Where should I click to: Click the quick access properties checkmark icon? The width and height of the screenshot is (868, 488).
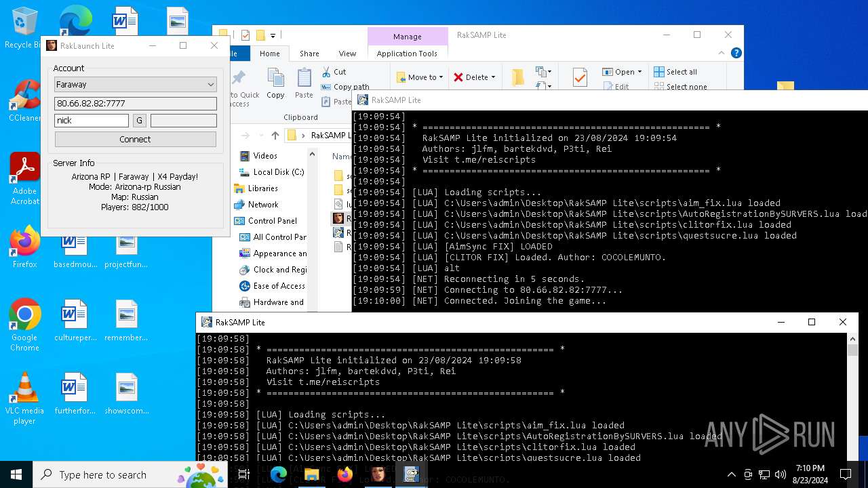tap(245, 35)
